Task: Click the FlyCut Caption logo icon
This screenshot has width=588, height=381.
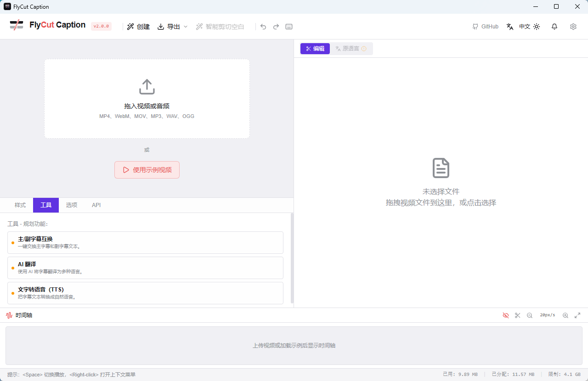Action: [x=17, y=25]
